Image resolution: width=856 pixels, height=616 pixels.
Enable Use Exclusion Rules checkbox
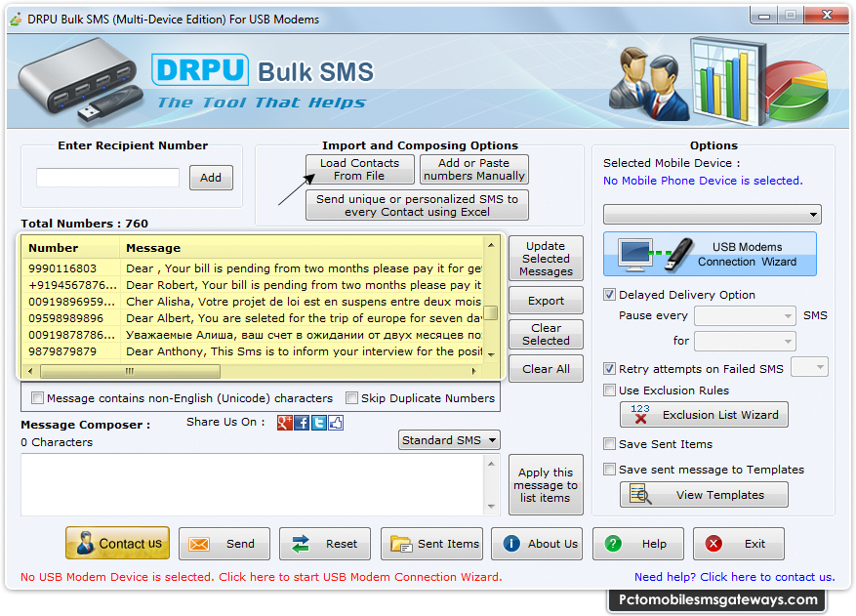pyautogui.click(x=609, y=390)
